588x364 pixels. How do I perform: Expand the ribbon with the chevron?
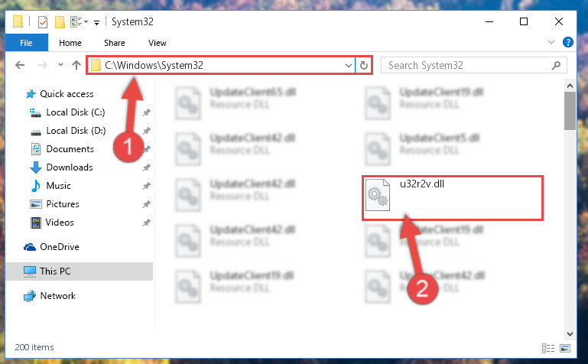tap(551, 42)
